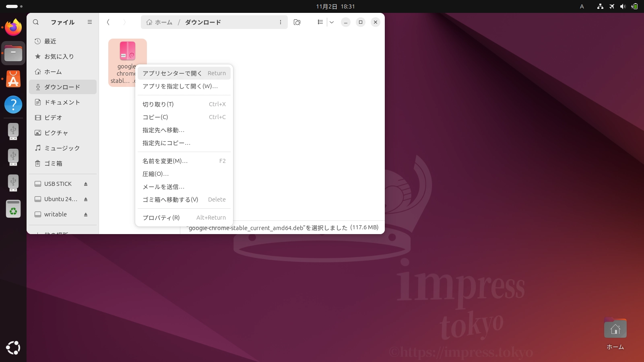This screenshot has height=362, width=644.
Task: Go back with the back arrow
Action: (x=108, y=22)
